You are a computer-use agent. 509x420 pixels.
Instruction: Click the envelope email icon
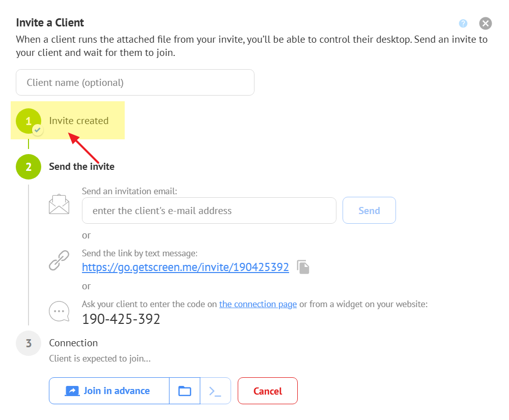[x=59, y=204]
